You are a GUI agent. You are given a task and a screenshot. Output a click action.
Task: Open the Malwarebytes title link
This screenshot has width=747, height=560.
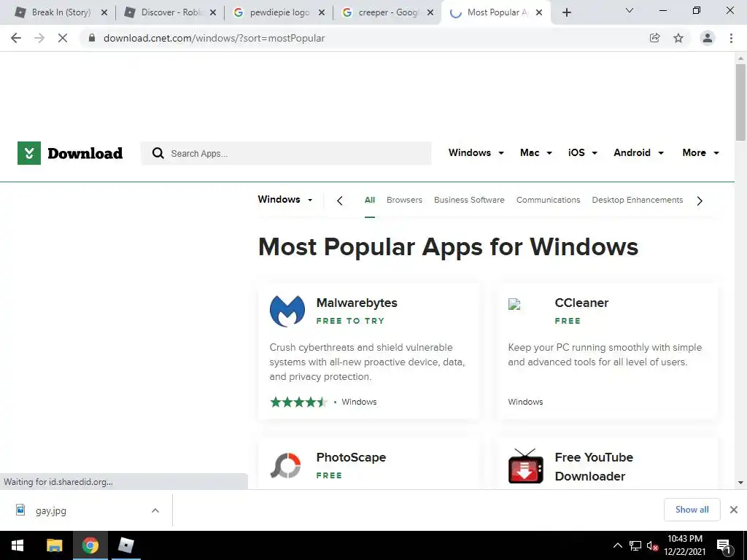click(x=357, y=303)
